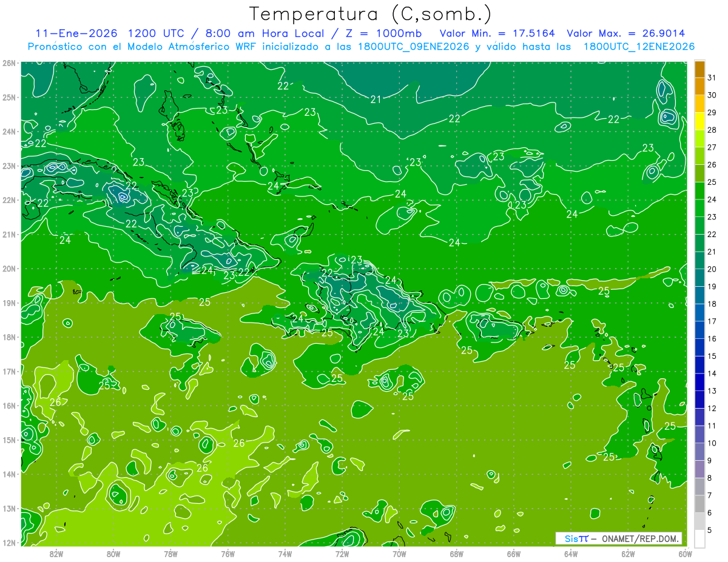The height and width of the screenshot is (562, 728).
Task: Click the '1800UTC_09ENE2026' initialization time
Action: pyautogui.click(x=411, y=47)
